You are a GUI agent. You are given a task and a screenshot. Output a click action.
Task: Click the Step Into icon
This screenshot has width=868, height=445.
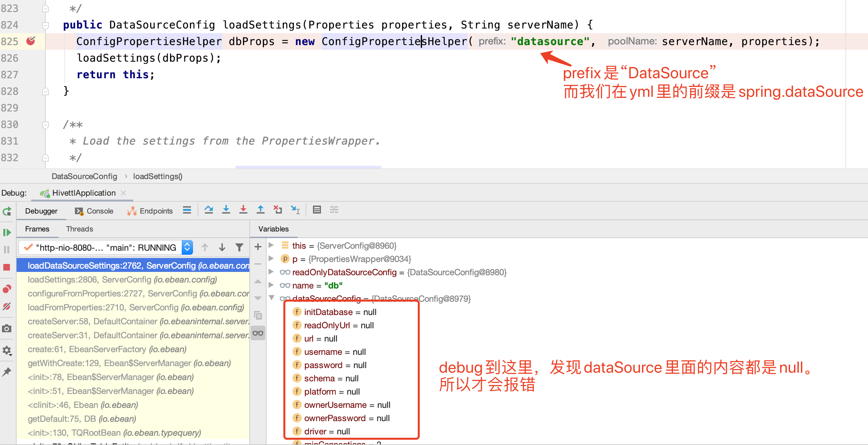(226, 210)
